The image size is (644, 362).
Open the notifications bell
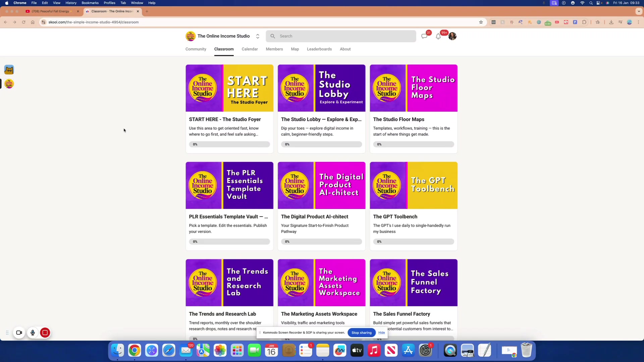438,36
